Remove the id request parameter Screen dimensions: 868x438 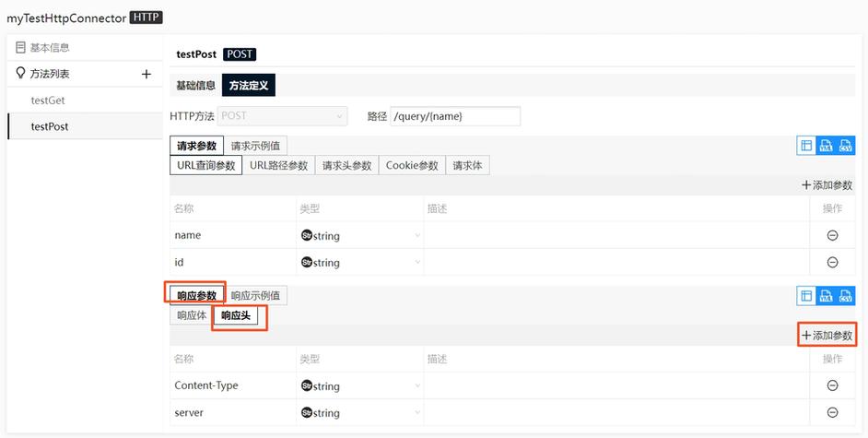[x=832, y=262]
